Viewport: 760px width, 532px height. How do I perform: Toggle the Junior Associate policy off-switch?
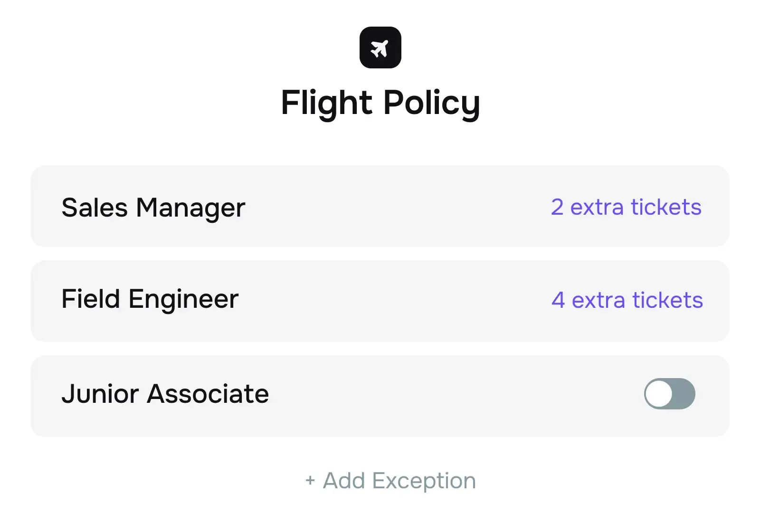pos(670,394)
